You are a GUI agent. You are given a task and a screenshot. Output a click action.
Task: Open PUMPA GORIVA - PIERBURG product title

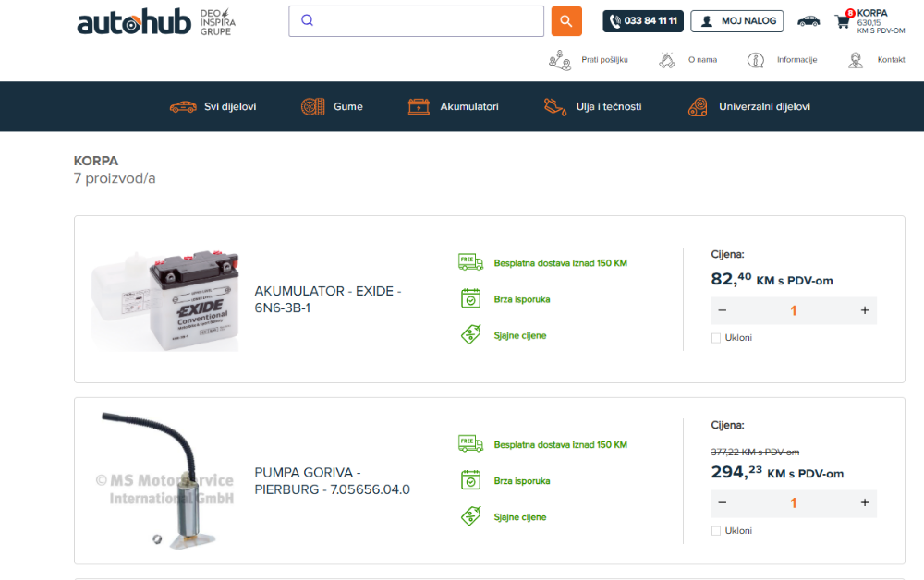point(332,481)
